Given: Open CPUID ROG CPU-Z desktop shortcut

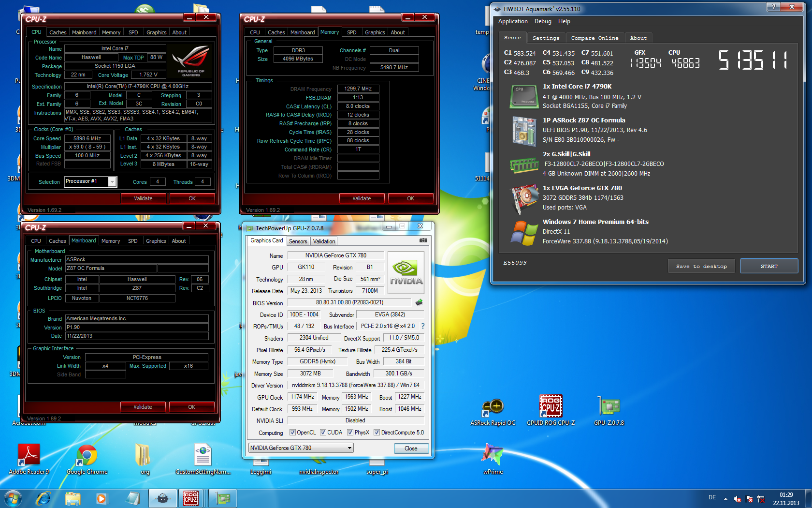Looking at the screenshot, I should [x=551, y=410].
